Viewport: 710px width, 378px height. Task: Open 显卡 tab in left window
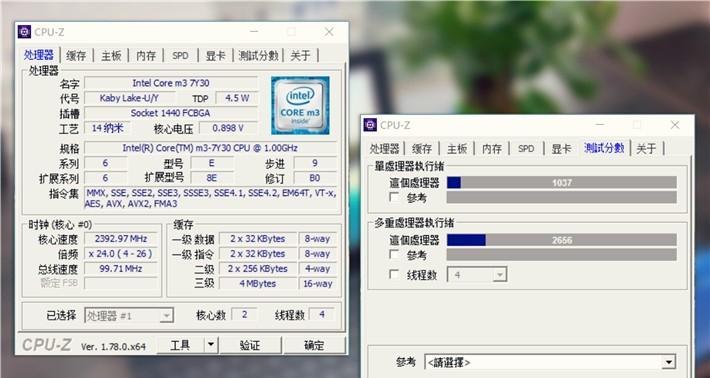point(215,56)
